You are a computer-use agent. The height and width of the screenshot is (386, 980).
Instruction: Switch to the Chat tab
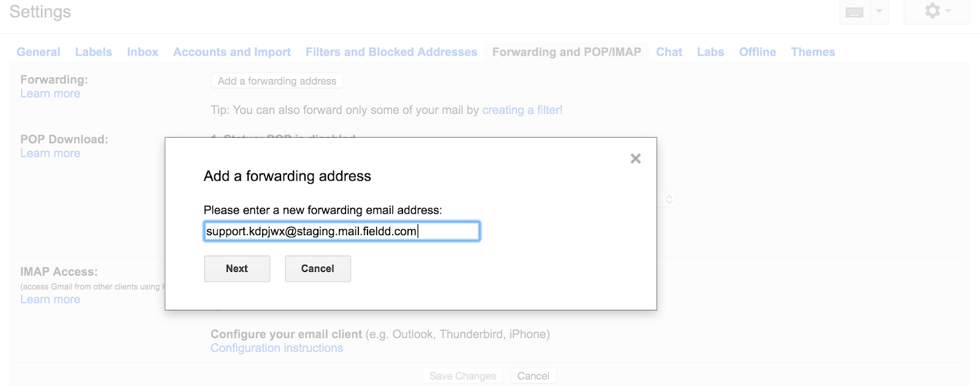tap(669, 52)
